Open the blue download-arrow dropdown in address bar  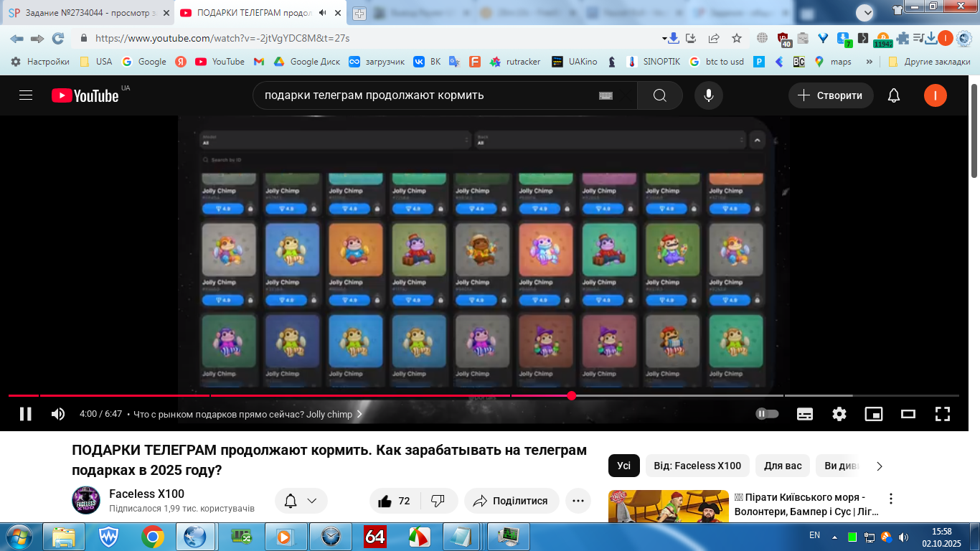[x=670, y=38]
